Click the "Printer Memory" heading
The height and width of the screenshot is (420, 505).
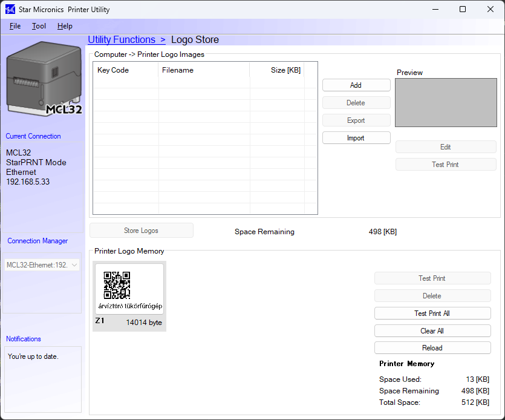pos(407,364)
